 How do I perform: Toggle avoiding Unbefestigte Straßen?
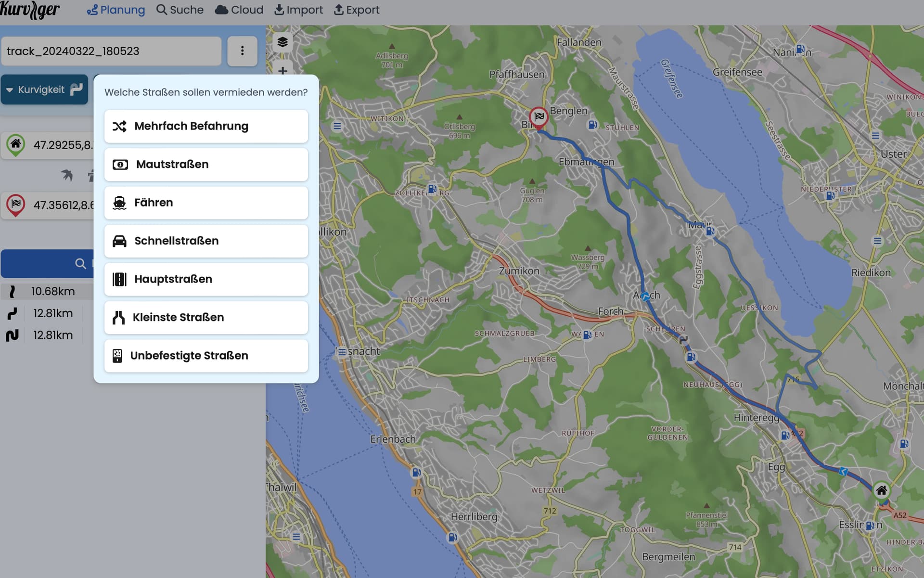[206, 356]
